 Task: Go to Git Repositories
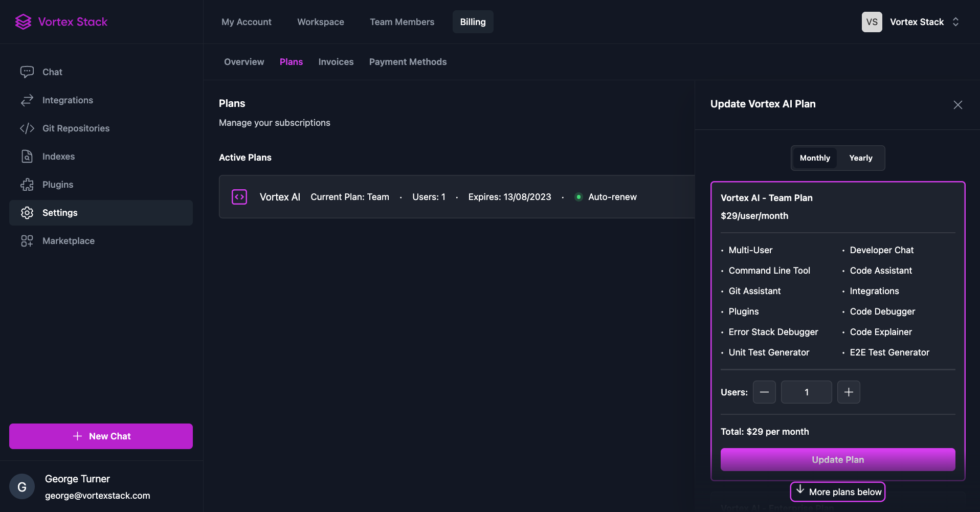point(101,128)
